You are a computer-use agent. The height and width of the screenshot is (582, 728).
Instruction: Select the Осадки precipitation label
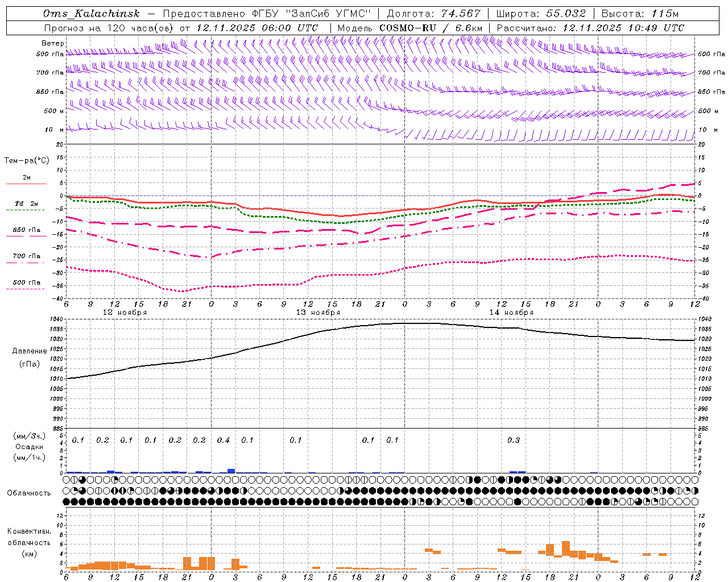pos(29,447)
